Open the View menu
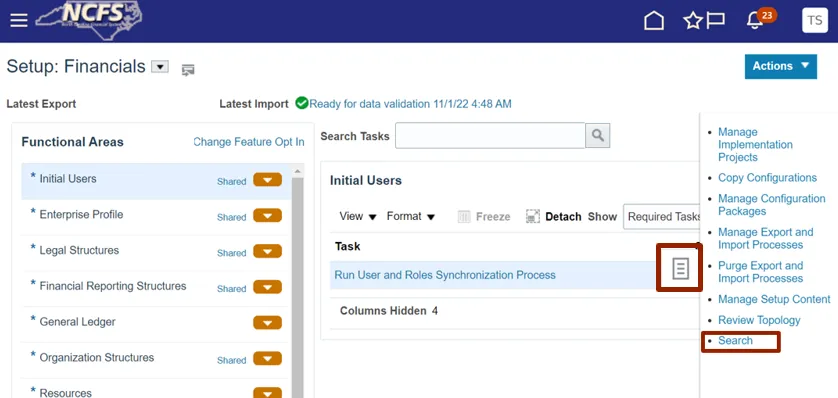Screen dimensions: 838x398 coord(358,216)
